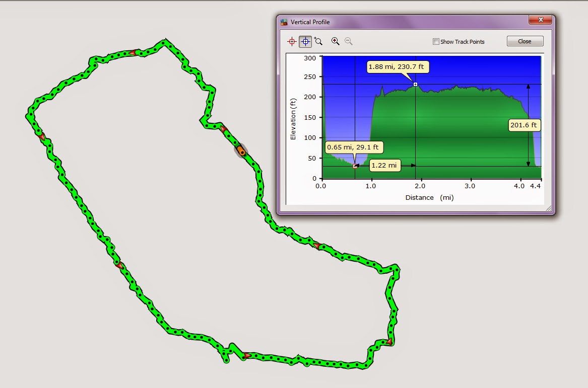Image resolution: width=588 pixels, height=388 pixels.
Task: Activate the zoom-to-selection magnifier tool
Action: pyautogui.click(x=318, y=41)
